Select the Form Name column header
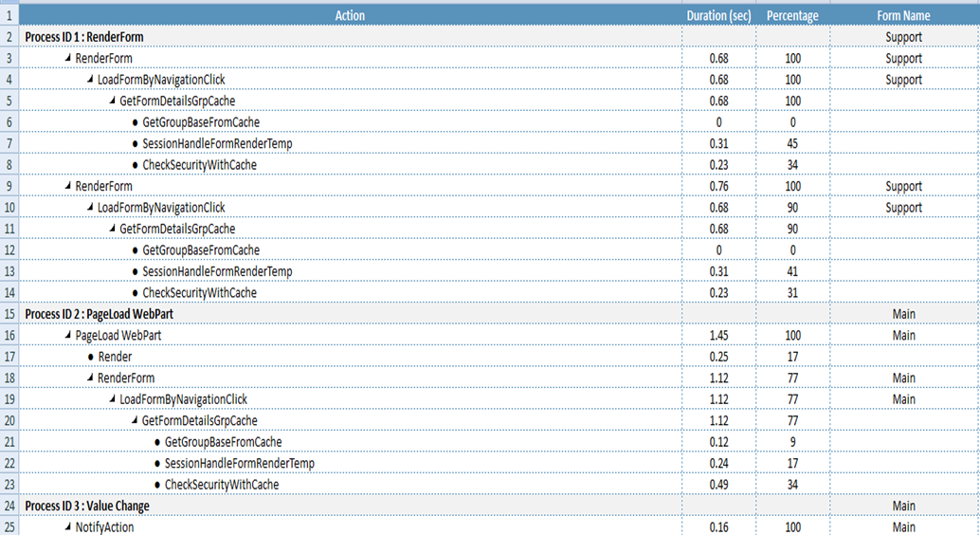 [x=903, y=15]
